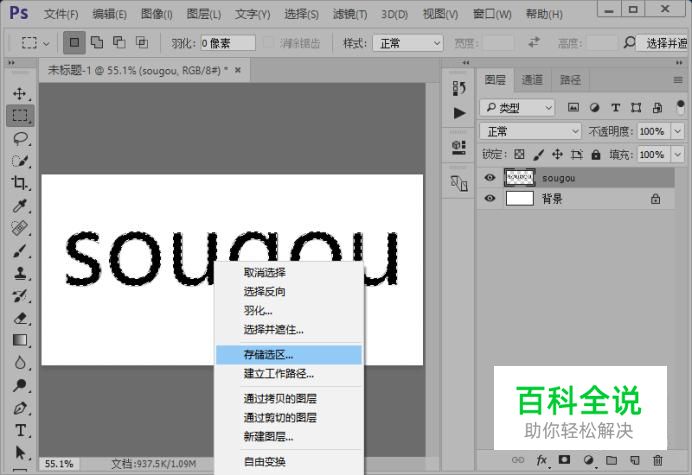
Task: Click the sougou layer thumbnail
Action: coord(519,177)
